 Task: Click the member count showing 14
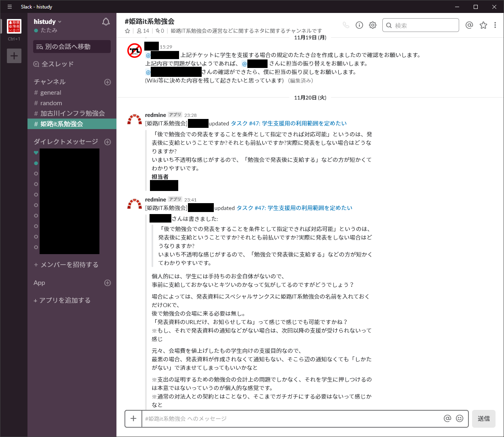click(145, 30)
